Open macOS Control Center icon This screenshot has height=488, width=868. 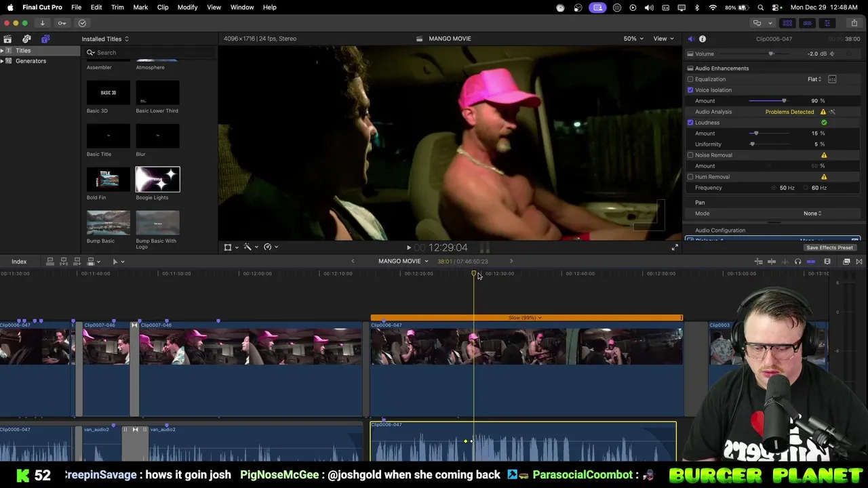776,7
